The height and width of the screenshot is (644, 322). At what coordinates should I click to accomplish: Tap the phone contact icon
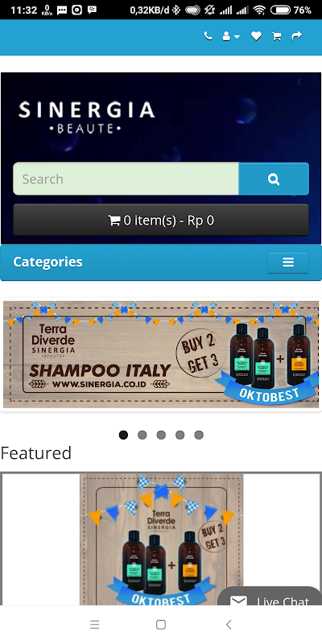(x=208, y=36)
